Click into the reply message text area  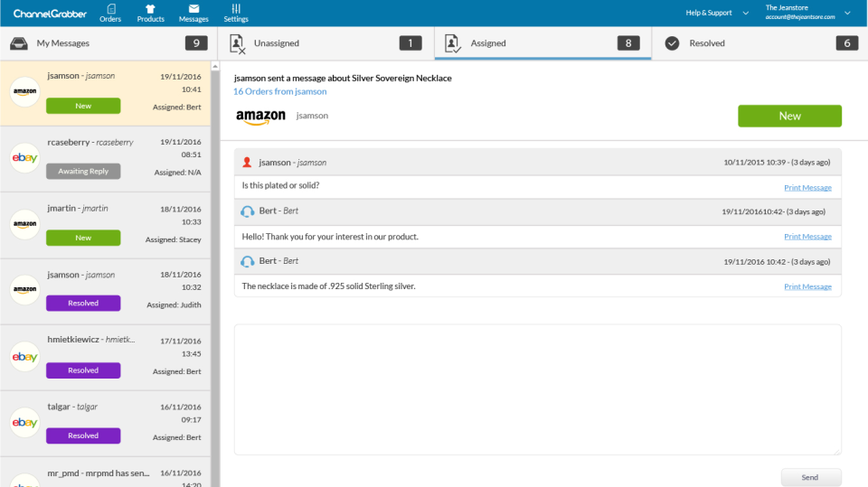[537, 389]
